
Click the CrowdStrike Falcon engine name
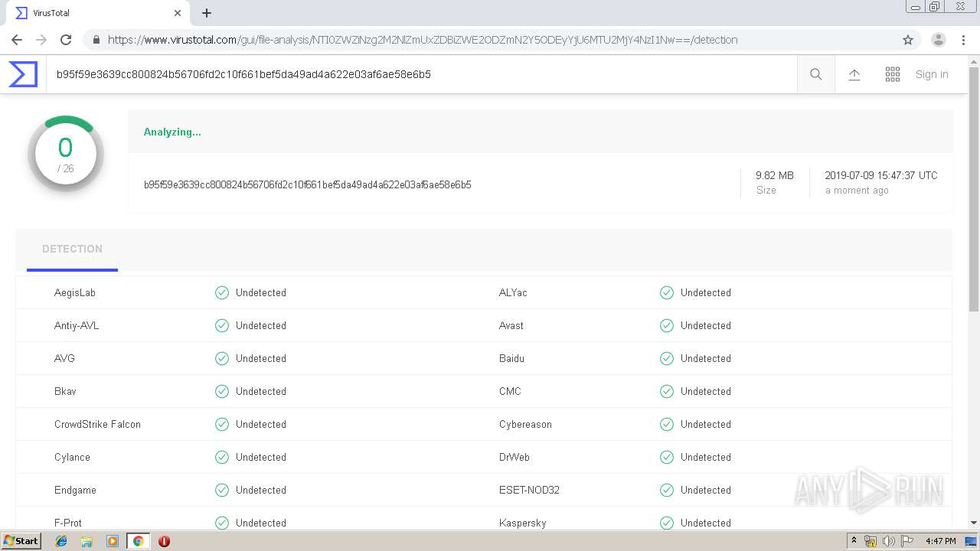[97, 424]
